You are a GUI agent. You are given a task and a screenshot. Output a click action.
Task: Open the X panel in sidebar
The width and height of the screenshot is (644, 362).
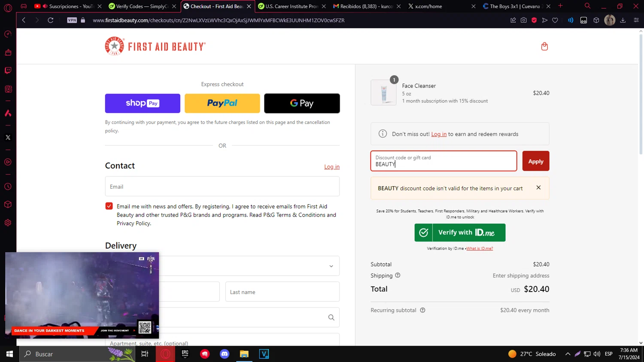(x=8, y=138)
